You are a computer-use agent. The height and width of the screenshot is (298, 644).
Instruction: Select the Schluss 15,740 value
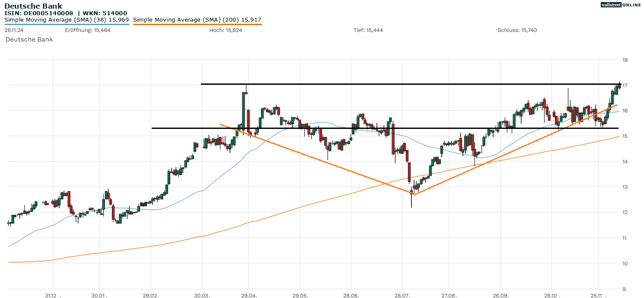click(x=517, y=30)
